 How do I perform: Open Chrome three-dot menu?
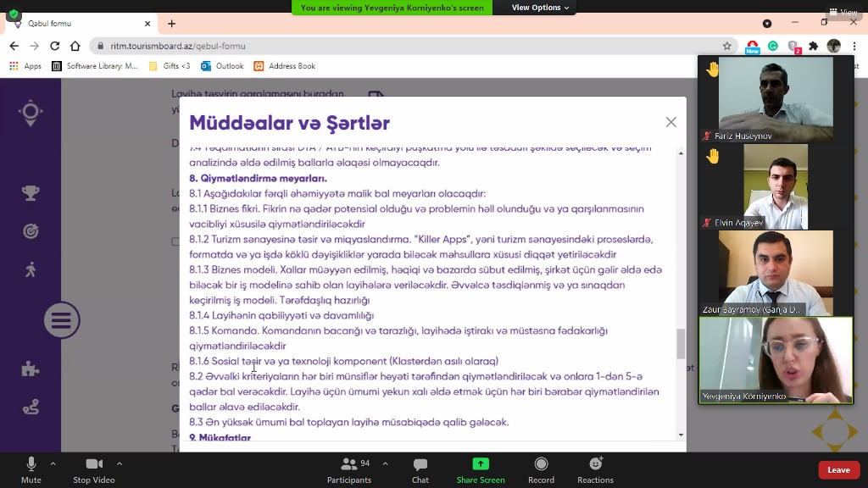[x=854, y=46]
